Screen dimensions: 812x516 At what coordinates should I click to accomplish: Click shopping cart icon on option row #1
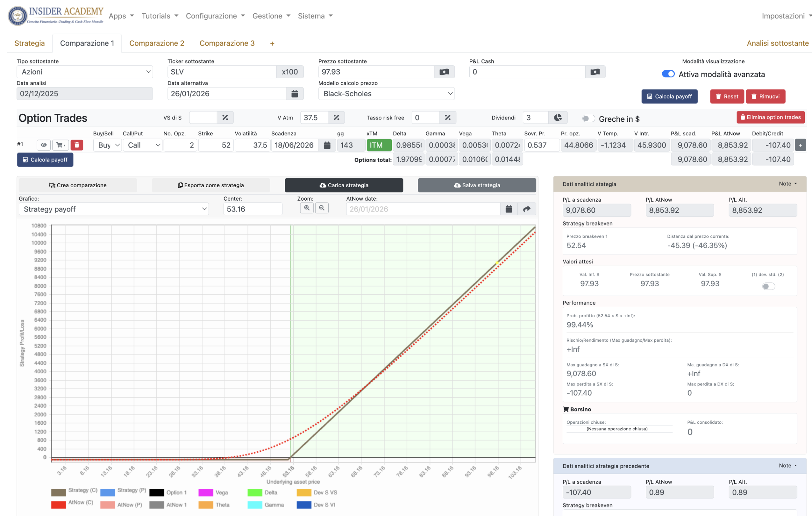coord(61,145)
